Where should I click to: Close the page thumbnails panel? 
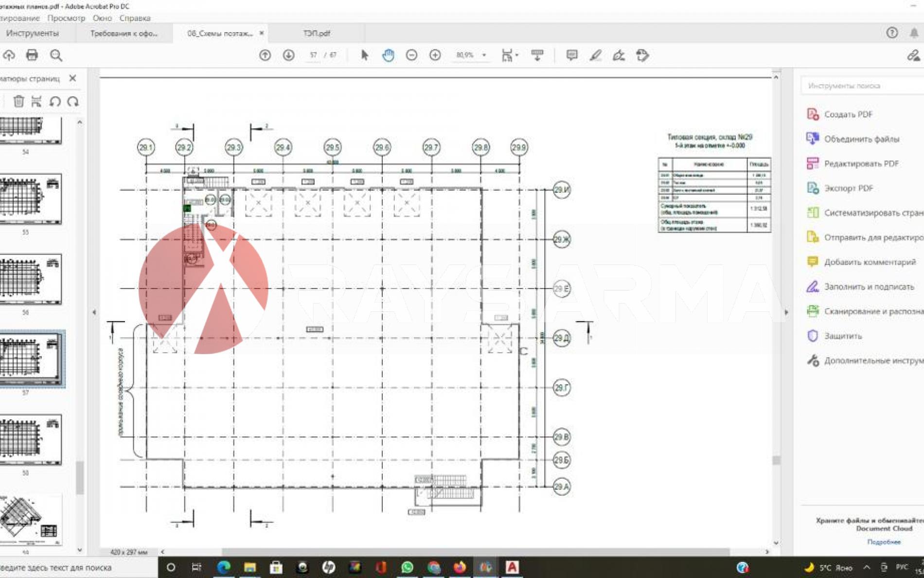tap(72, 78)
